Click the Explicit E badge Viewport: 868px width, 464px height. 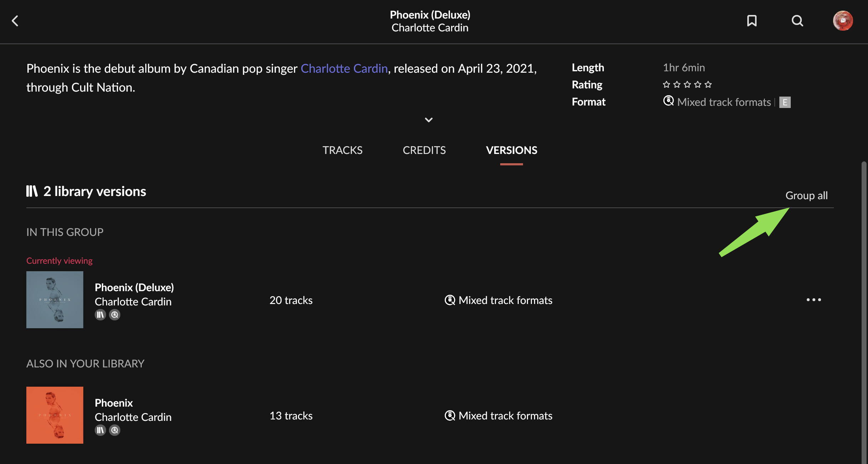click(785, 102)
